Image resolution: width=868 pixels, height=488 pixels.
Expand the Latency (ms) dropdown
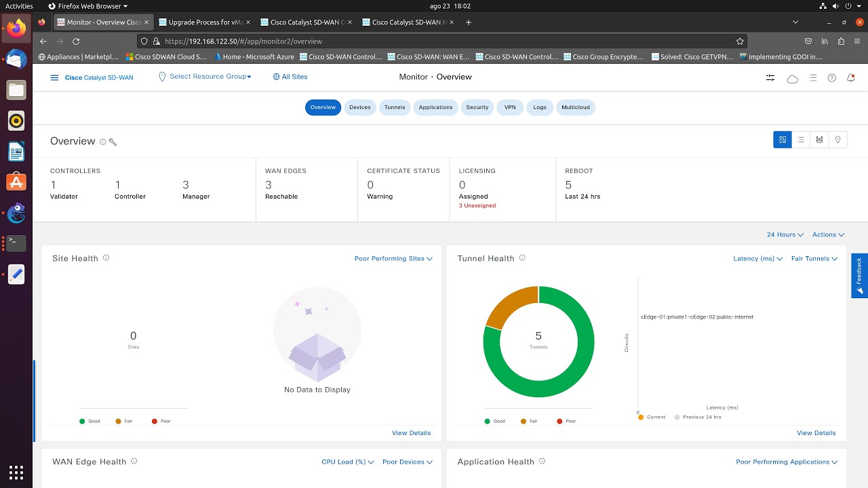[x=758, y=258]
